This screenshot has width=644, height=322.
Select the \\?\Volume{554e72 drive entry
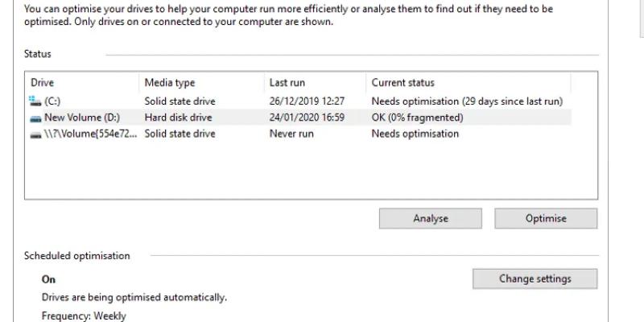(x=298, y=134)
